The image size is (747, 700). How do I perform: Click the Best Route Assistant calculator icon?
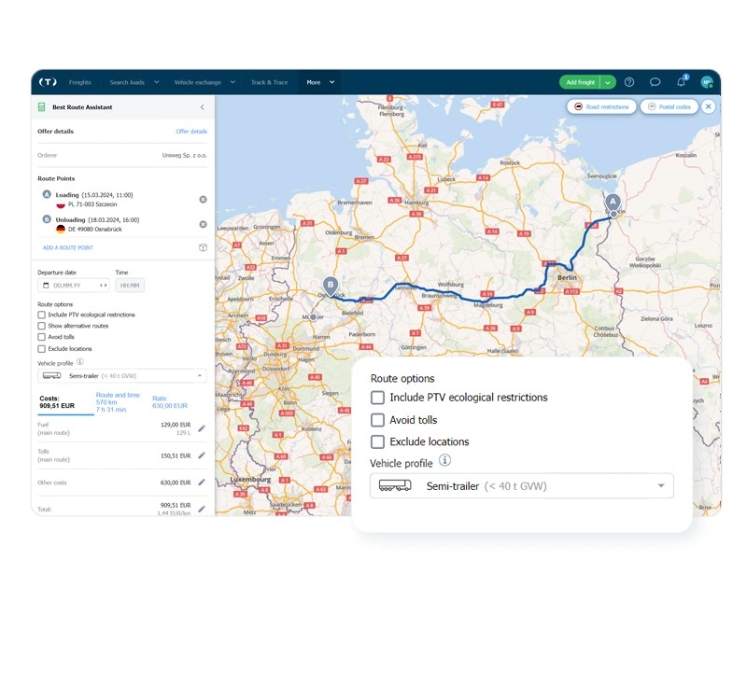coord(41,107)
